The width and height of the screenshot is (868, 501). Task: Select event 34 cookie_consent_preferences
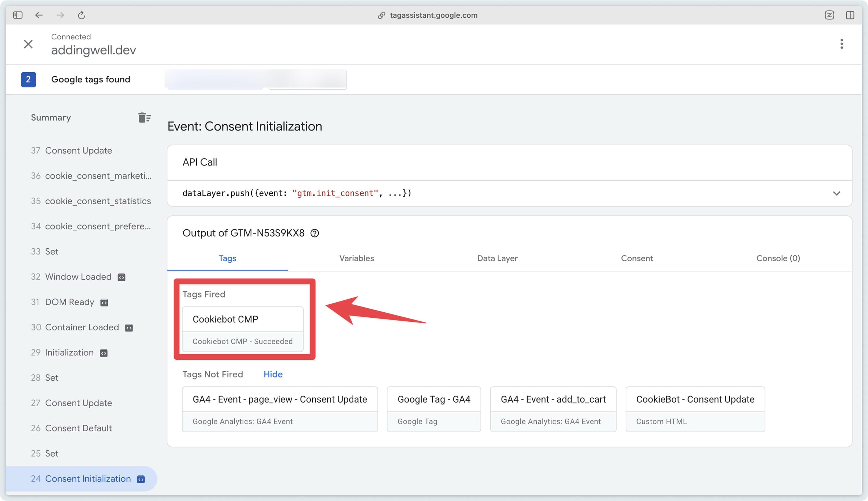(x=91, y=226)
